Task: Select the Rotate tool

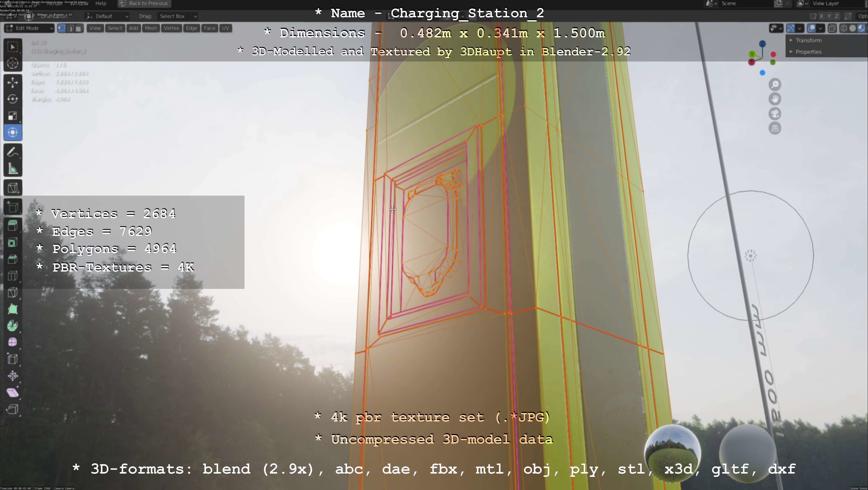Action: (12, 99)
